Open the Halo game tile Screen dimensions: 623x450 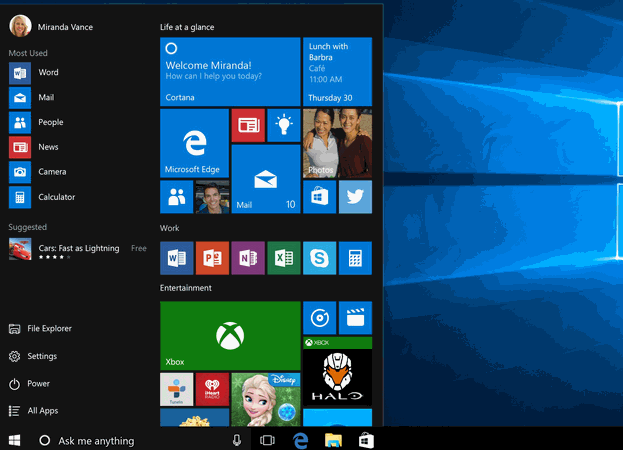point(337,371)
